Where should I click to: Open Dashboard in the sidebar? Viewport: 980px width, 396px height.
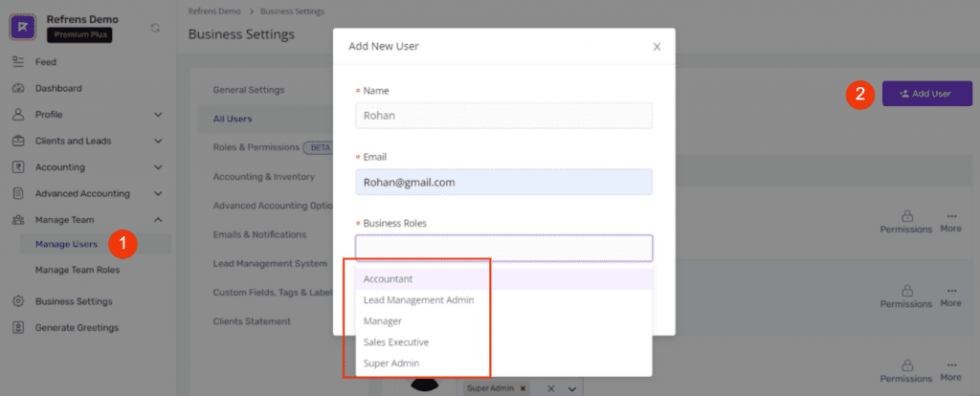click(58, 88)
